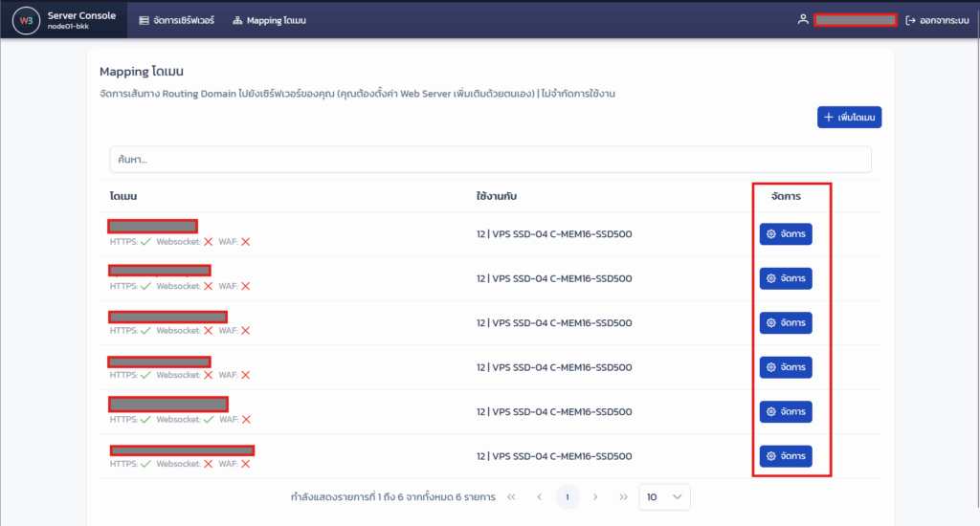This screenshot has width=980, height=526.
Task: Jump to last page using double-right arrow
Action: [623, 497]
